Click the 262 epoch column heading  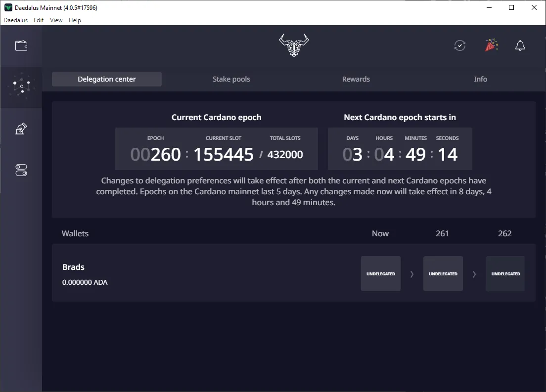504,234
